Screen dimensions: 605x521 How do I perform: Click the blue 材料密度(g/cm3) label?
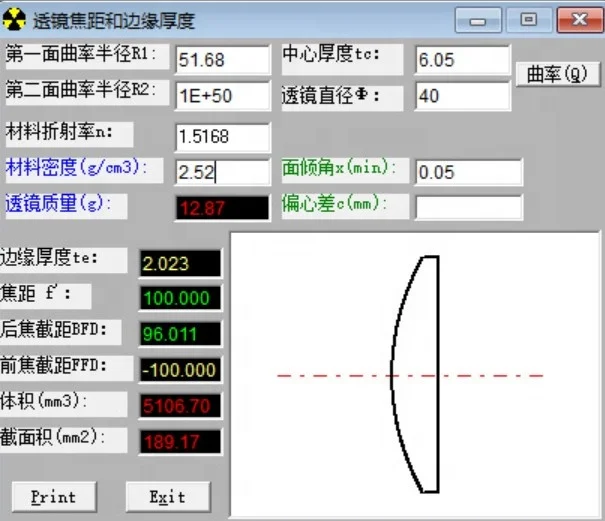(x=84, y=170)
